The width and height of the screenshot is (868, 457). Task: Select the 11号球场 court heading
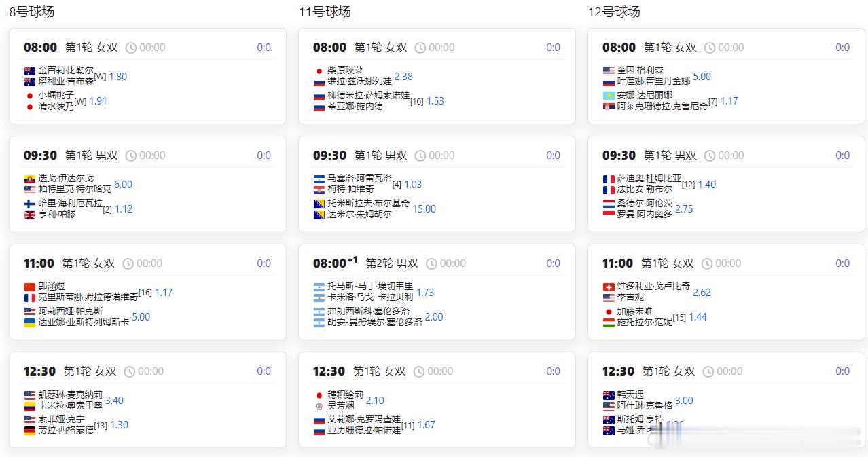click(325, 12)
